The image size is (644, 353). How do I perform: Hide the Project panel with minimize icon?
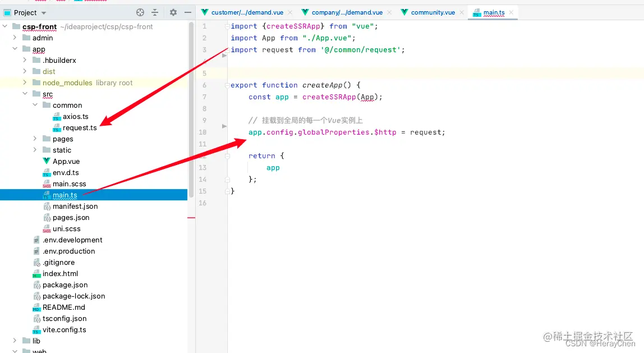click(x=188, y=12)
